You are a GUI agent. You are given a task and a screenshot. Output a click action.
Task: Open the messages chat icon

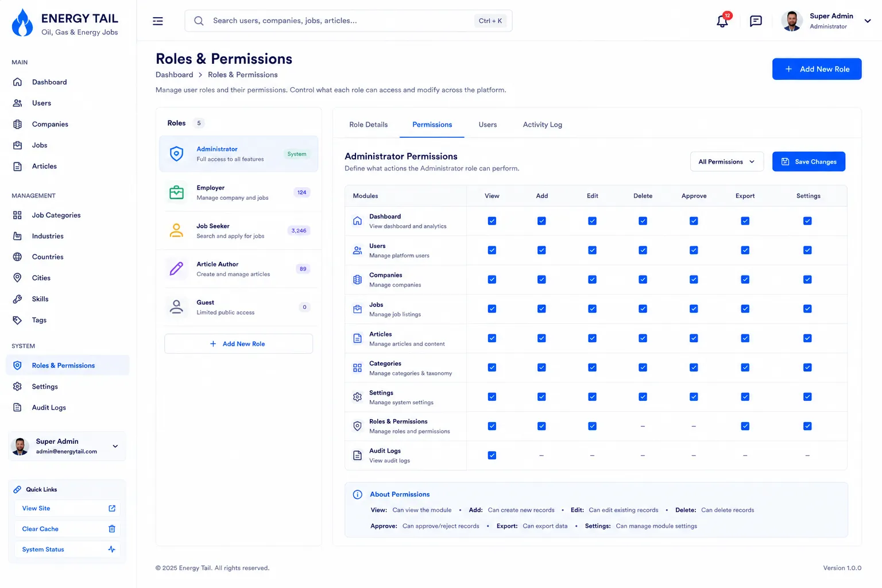756,21
